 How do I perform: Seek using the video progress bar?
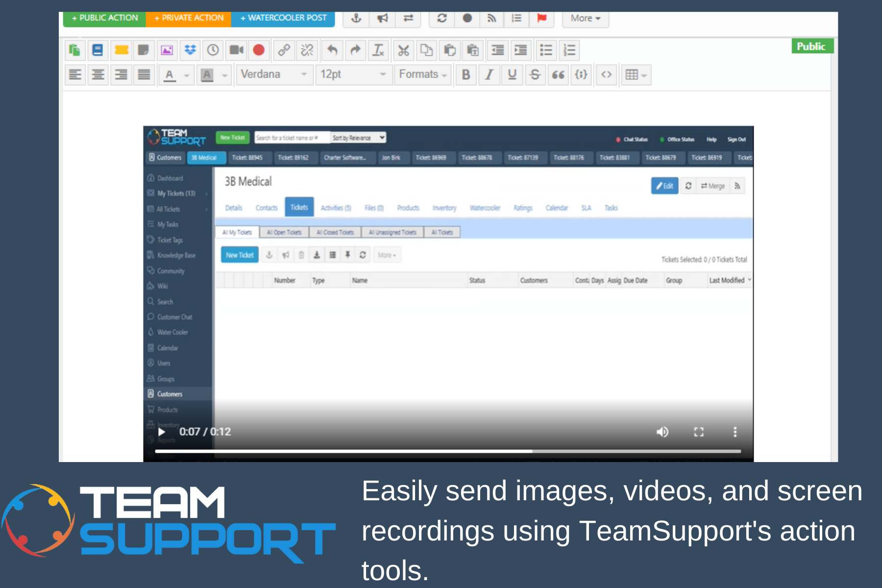coord(448,451)
